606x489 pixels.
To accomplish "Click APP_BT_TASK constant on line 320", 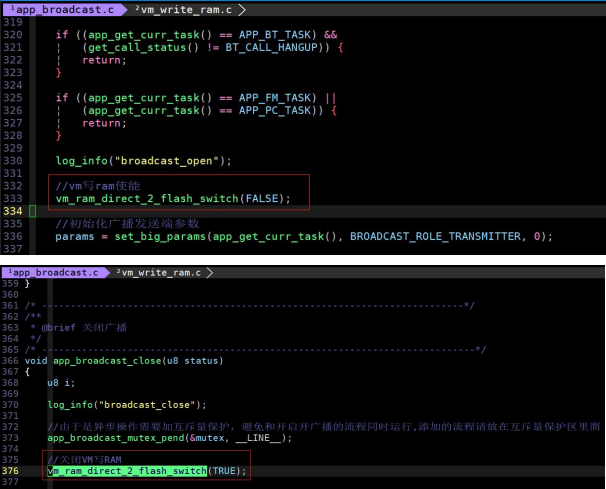I will [275, 35].
